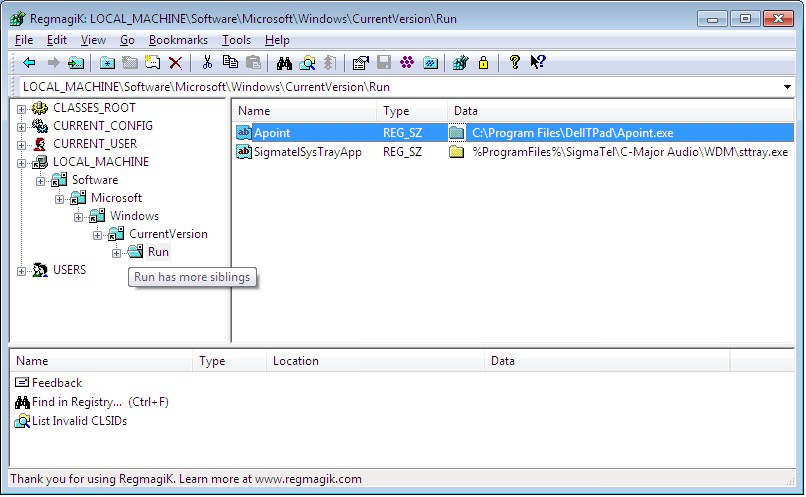The image size is (806, 497).
Task: Open the Go menu
Action: tap(127, 40)
